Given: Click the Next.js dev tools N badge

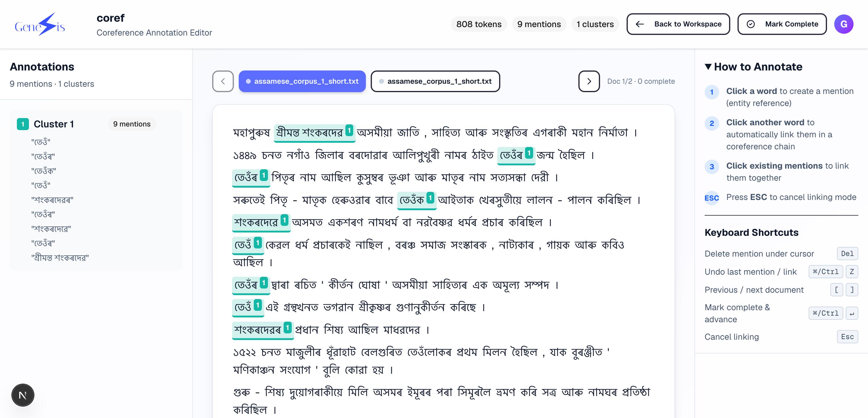Looking at the screenshot, I should 23,395.
